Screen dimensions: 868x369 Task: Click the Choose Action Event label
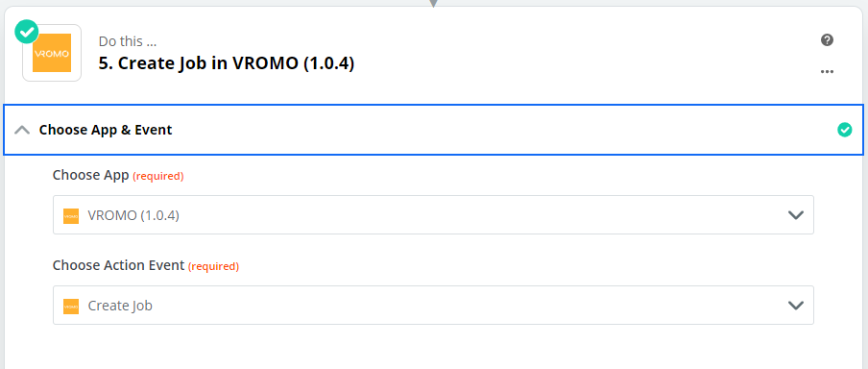click(x=118, y=265)
